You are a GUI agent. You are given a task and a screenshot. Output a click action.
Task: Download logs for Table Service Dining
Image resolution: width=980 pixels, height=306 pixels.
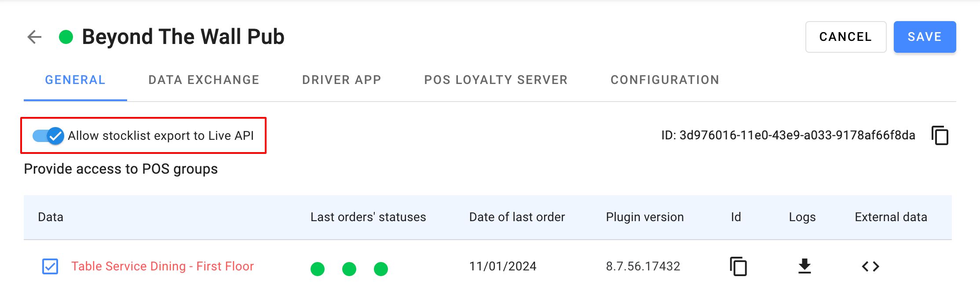pyautogui.click(x=804, y=266)
